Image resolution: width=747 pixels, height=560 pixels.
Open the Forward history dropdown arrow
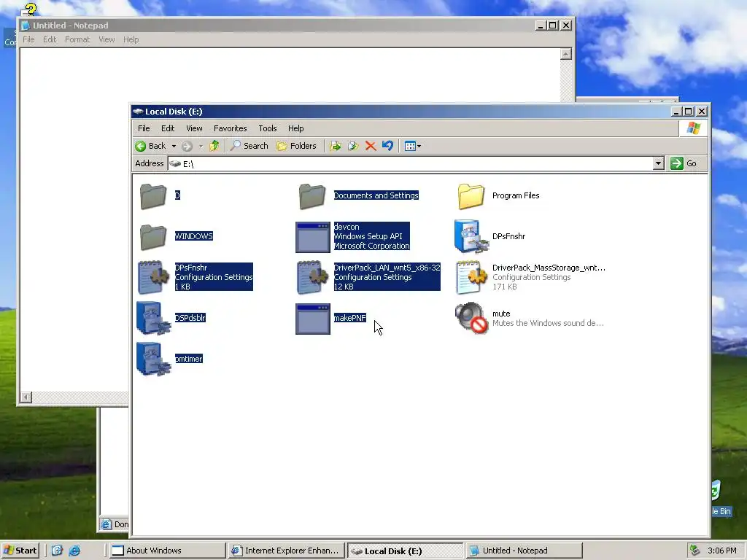pyautogui.click(x=201, y=146)
